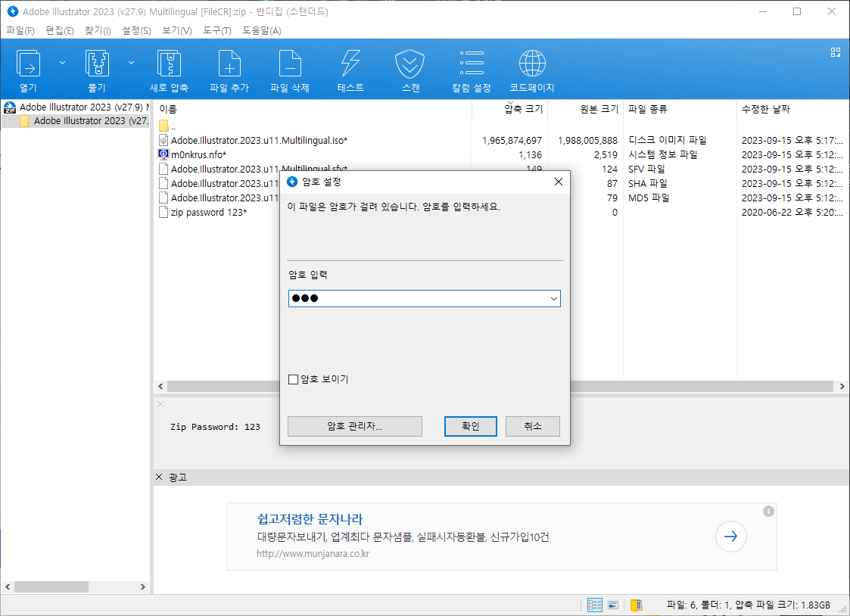Change encoding using the 코드페이지 icon

tap(531, 68)
